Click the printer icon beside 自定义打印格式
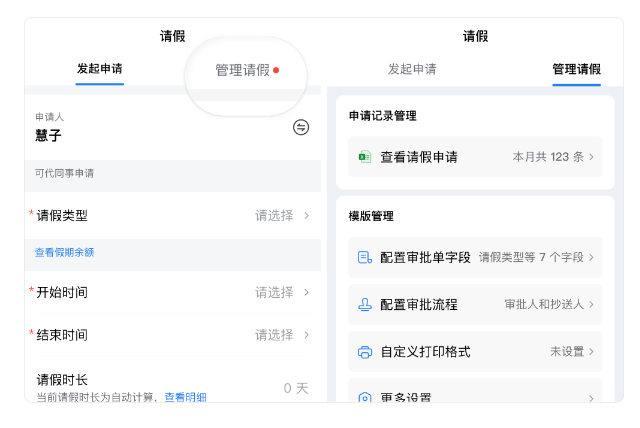640x428 pixels. [x=364, y=352]
